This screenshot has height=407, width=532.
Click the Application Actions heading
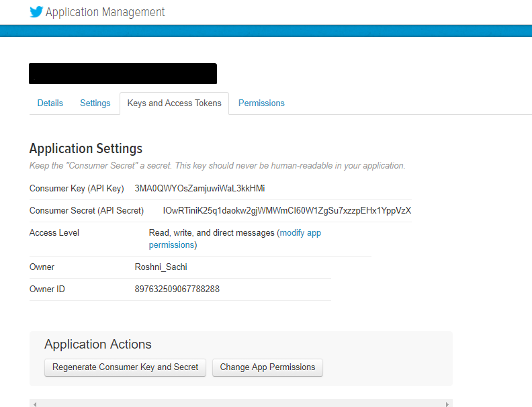tap(98, 345)
